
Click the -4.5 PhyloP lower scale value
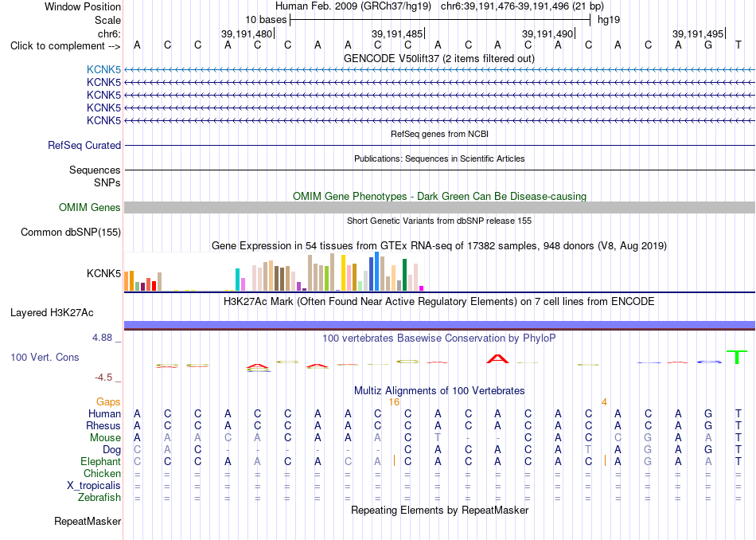[x=103, y=378]
